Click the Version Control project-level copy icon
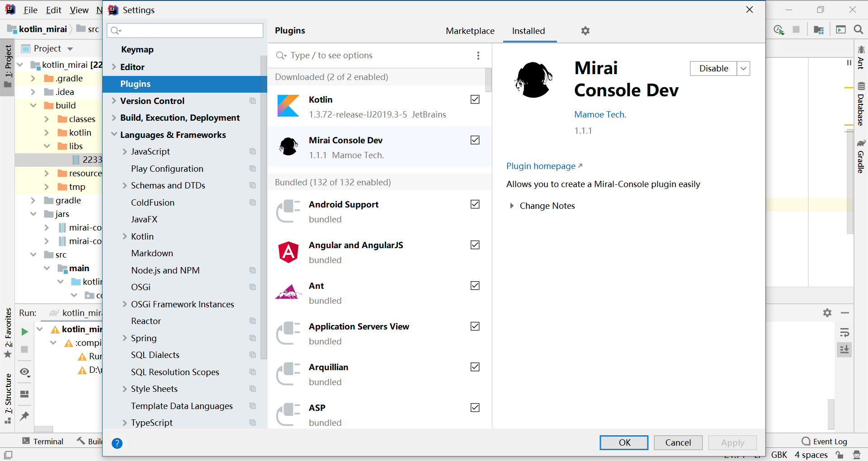 click(253, 101)
